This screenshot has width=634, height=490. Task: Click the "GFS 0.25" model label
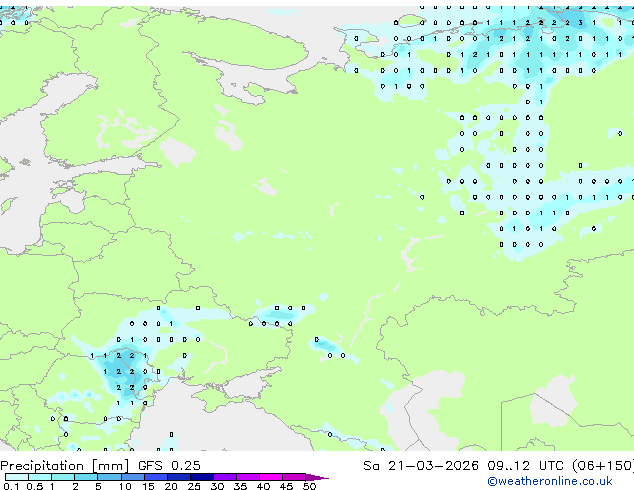169,466
